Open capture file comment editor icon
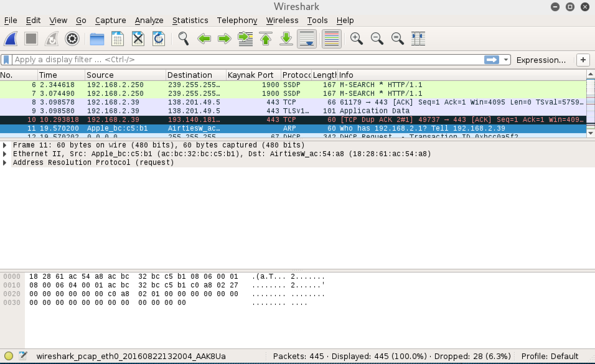This screenshot has height=364, width=595. click(23, 356)
